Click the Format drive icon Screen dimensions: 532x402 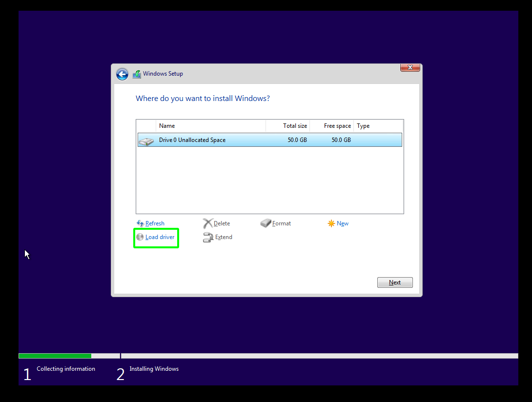click(266, 223)
